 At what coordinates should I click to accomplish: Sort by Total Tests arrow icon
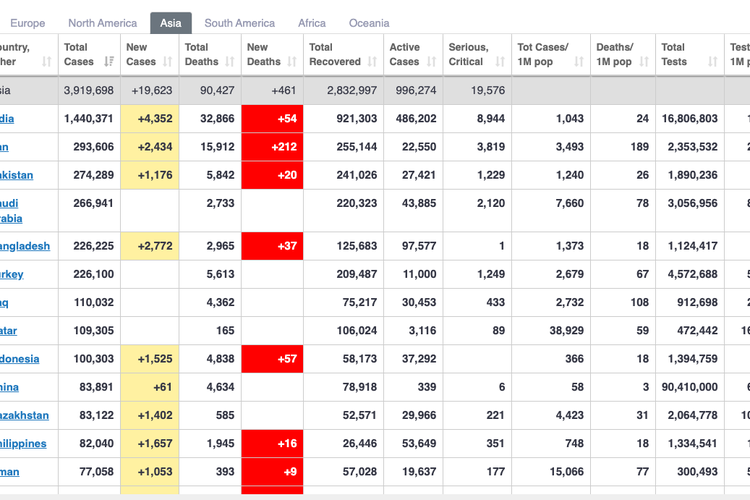click(x=713, y=62)
